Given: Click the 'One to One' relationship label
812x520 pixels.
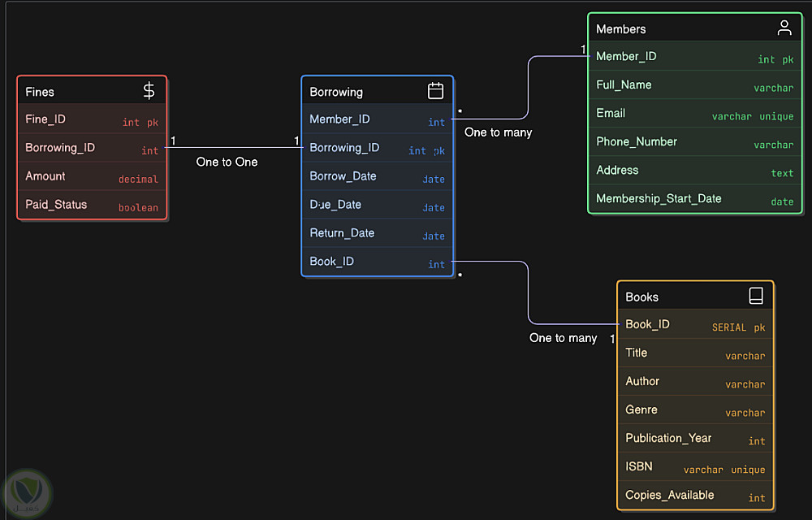Looking at the screenshot, I should [227, 162].
